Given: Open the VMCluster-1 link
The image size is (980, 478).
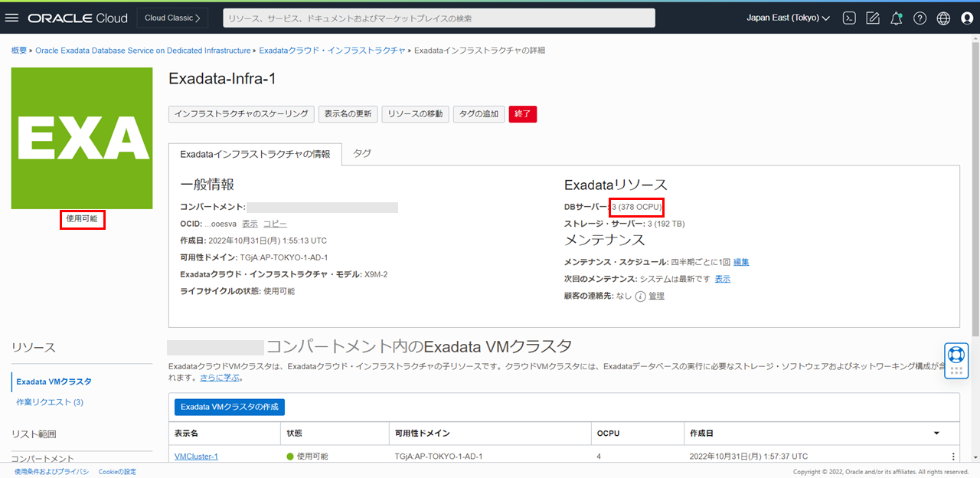Looking at the screenshot, I should (x=196, y=457).
